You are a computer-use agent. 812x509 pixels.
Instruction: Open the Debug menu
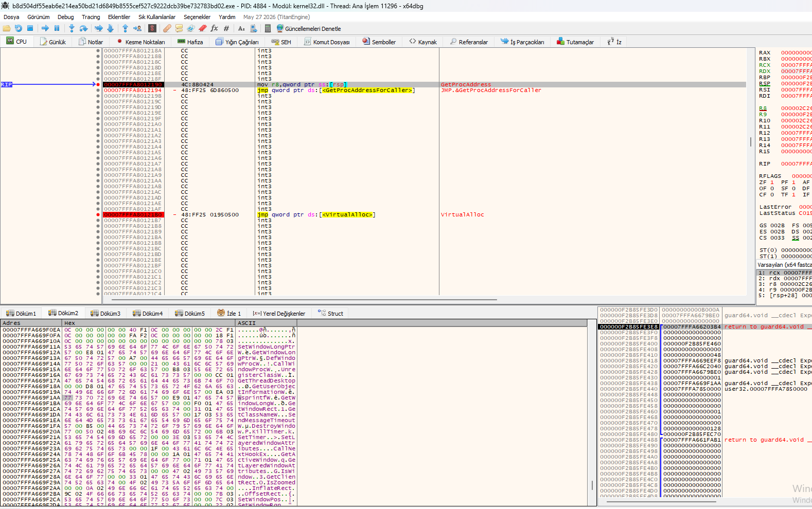[x=66, y=17]
